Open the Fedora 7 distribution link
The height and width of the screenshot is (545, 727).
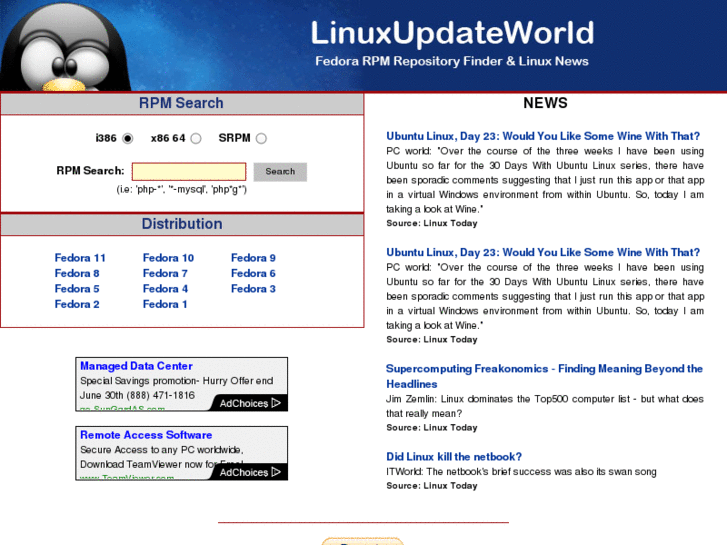tap(165, 273)
